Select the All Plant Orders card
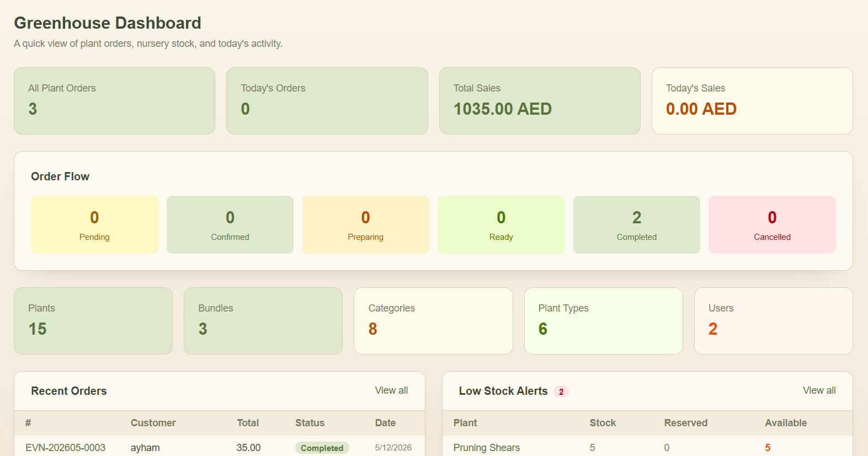This screenshot has width=868, height=456. click(x=114, y=101)
